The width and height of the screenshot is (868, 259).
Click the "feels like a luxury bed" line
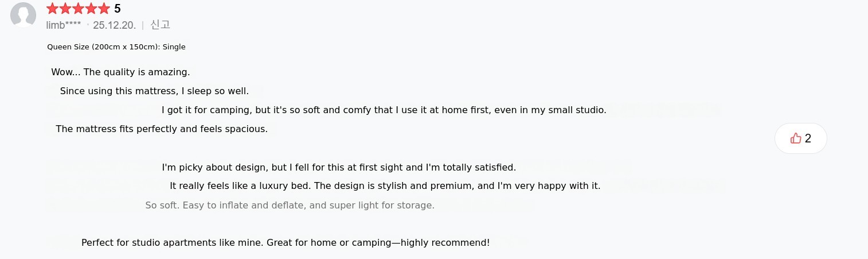[385, 186]
